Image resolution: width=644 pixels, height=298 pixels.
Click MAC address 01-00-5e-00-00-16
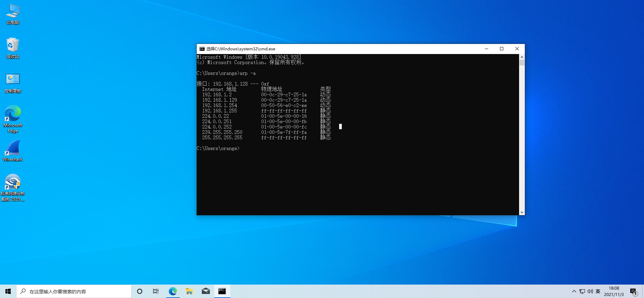coord(284,116)
